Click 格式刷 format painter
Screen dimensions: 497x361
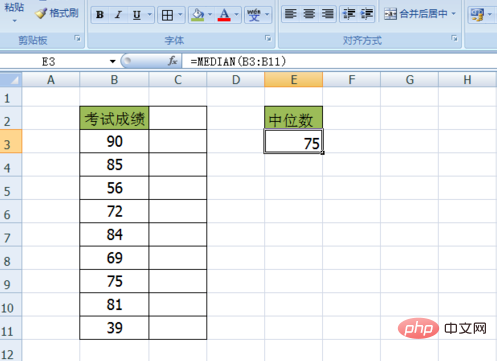[x=57, y=13]
